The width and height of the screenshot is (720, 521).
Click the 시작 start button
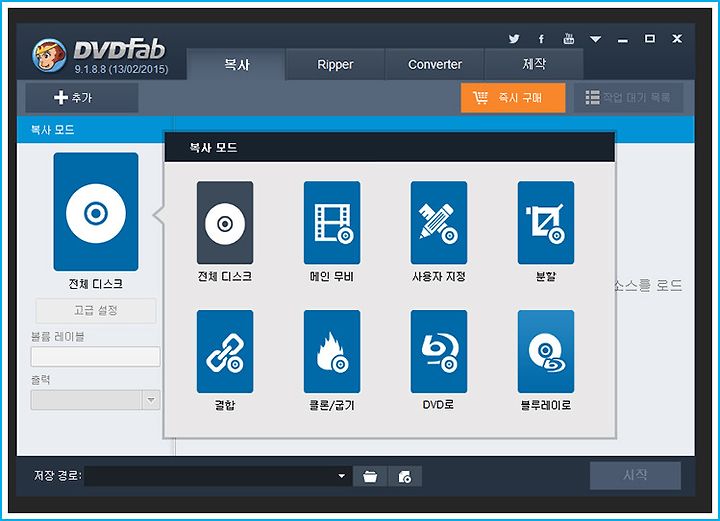pos(636,476)
